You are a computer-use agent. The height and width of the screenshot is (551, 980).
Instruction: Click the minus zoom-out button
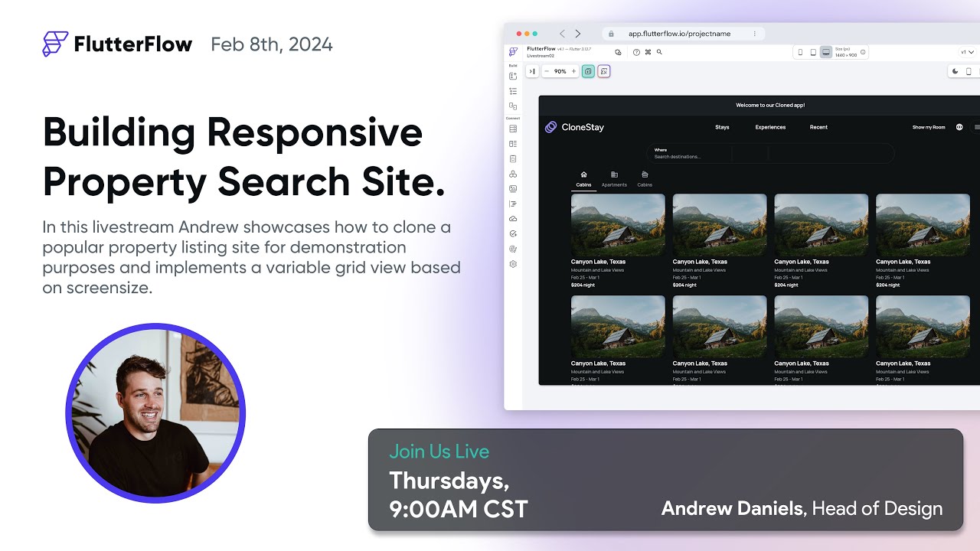click(x=547, y=71)
